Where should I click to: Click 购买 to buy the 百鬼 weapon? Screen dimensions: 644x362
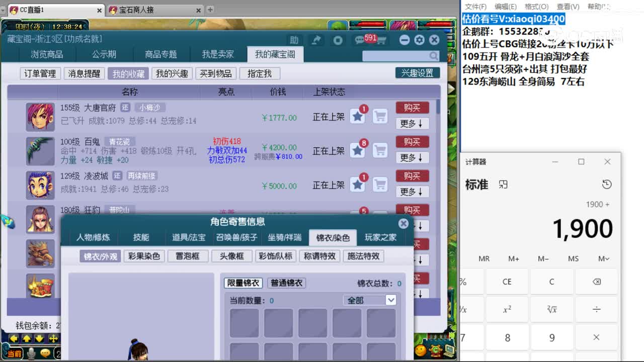pyautogui.click(x=412, y=141)
